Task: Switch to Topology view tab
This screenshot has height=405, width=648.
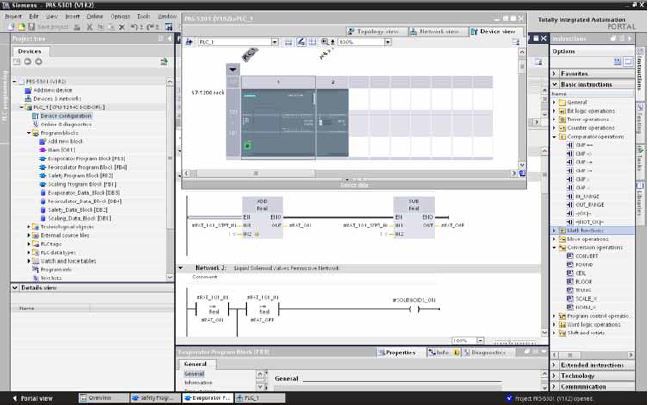Action: pyautogui.click(x=376, y=31)
